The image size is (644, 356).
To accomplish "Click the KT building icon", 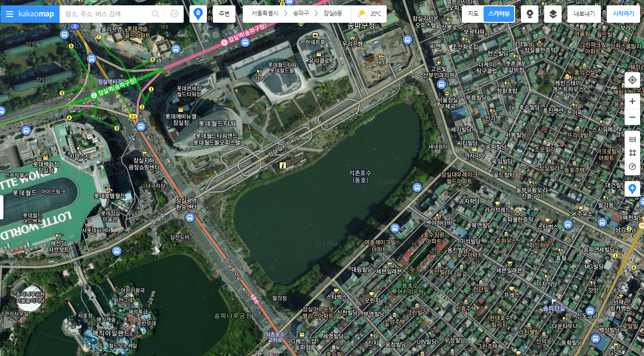I will 381,56.
